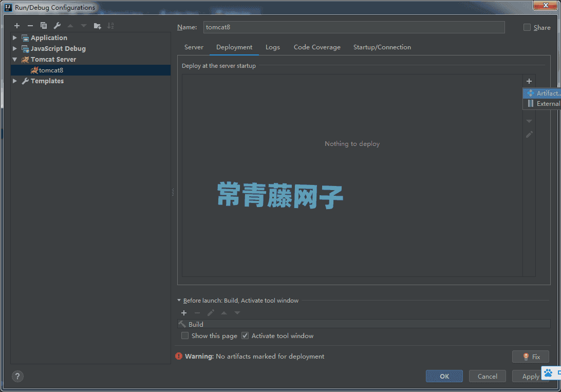The width and height of the screenshot is (561, 392).
Task: Click the Build hammer icon
Action: tap(182, 324)
